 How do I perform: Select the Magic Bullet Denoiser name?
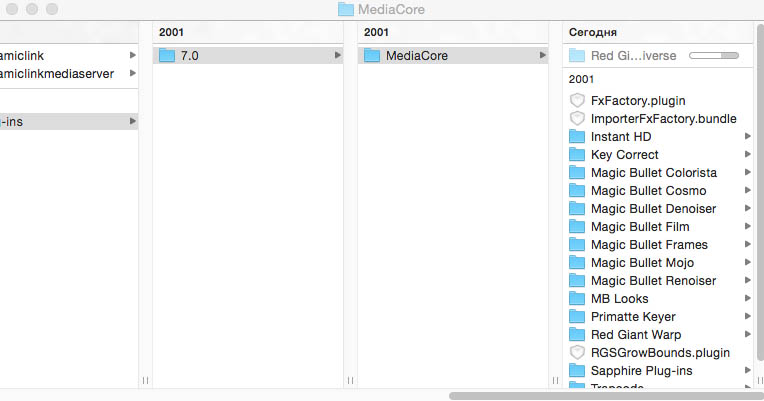653,209
